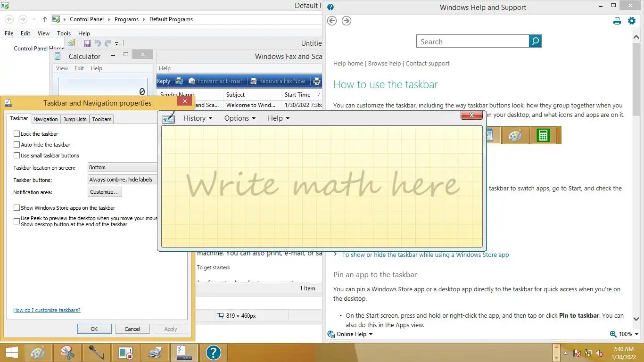Toggle Use Peek to preview the desktop checkbox

tap(17, 221)
